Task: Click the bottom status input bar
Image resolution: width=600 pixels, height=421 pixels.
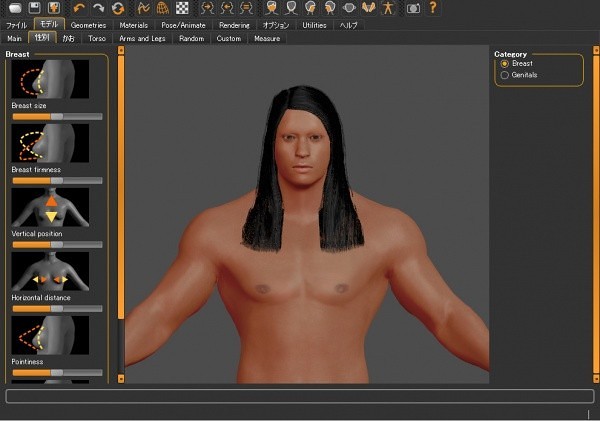Action: [300, 396]
